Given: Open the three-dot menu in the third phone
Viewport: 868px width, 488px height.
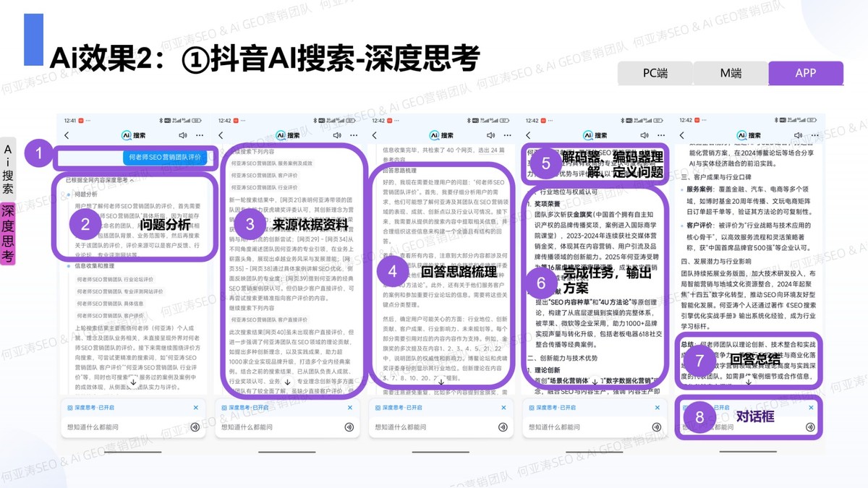Looking at the screenshot, I should (508, 135).
